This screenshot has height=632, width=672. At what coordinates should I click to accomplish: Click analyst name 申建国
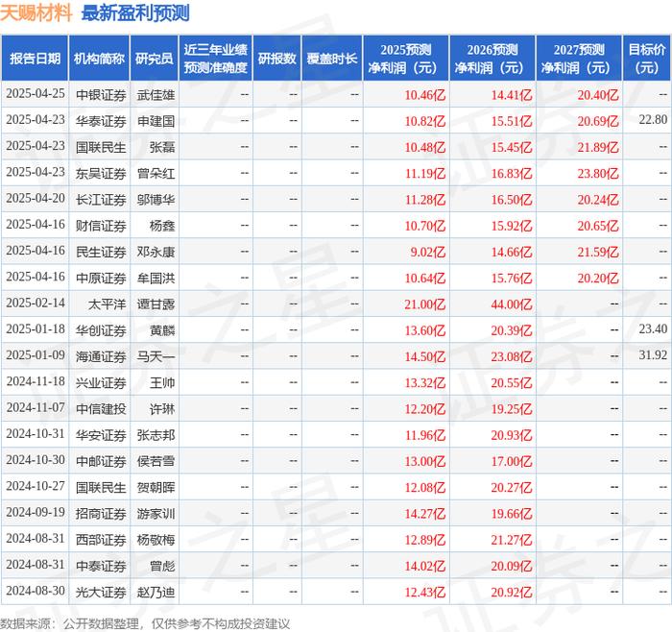click(156, 121)
